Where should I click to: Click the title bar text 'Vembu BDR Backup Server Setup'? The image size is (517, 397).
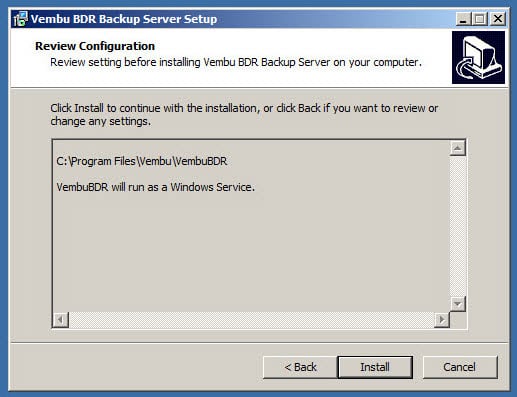coord(124,19)
